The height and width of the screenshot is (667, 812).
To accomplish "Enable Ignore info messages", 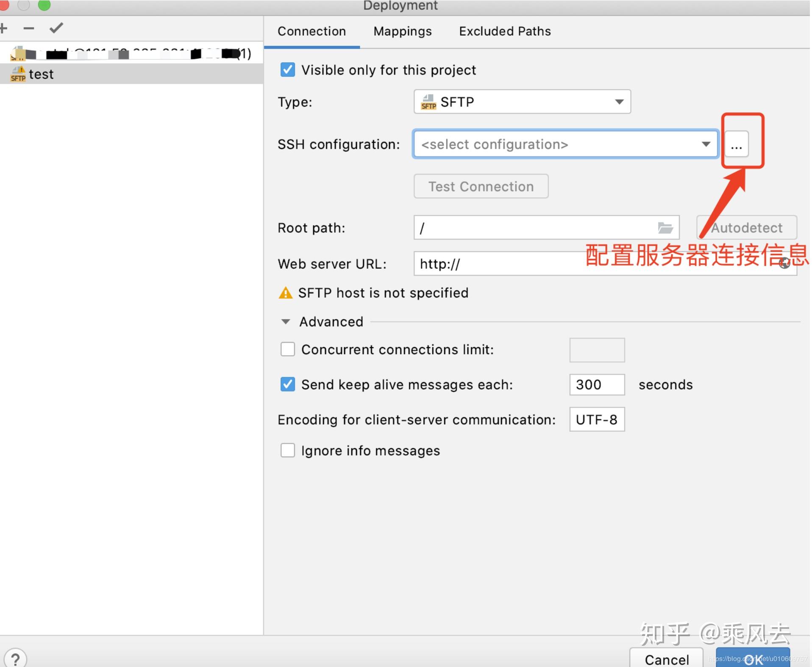I will click(x=288, y=450).
